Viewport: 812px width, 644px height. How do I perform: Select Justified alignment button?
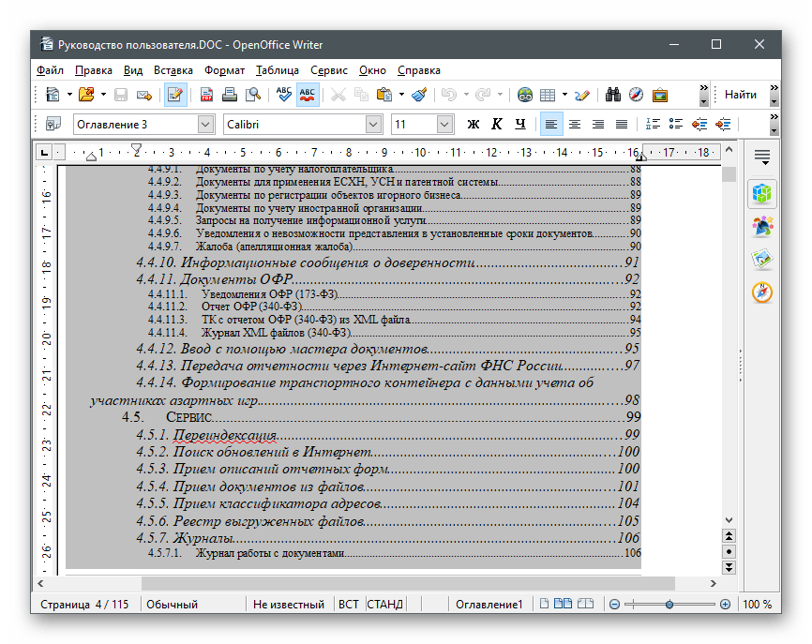point(621,125)
